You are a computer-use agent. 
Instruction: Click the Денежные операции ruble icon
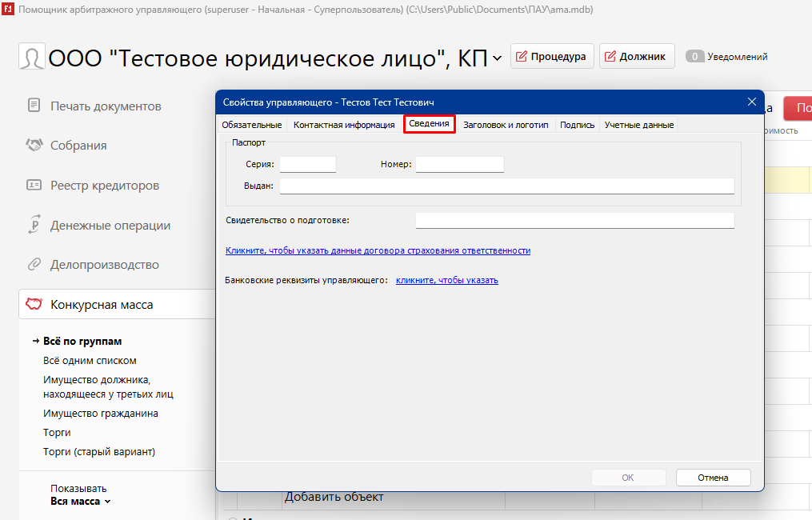point(34,226)
